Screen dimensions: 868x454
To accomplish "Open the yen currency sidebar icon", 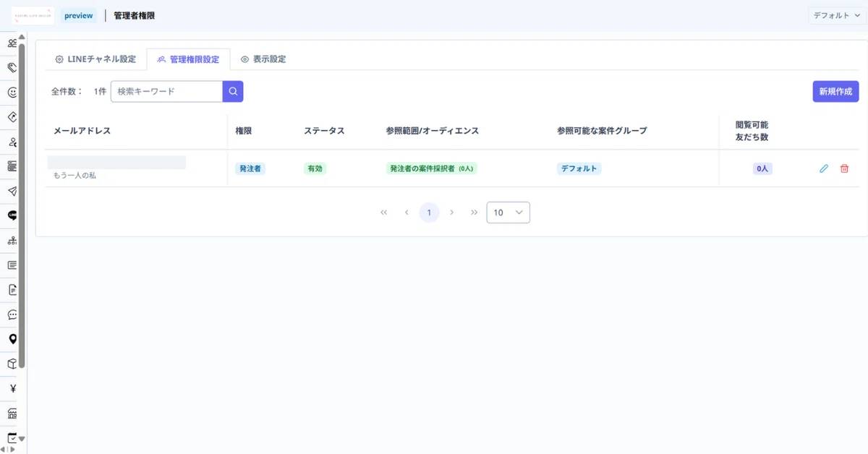I will click(x=12, y=388).
